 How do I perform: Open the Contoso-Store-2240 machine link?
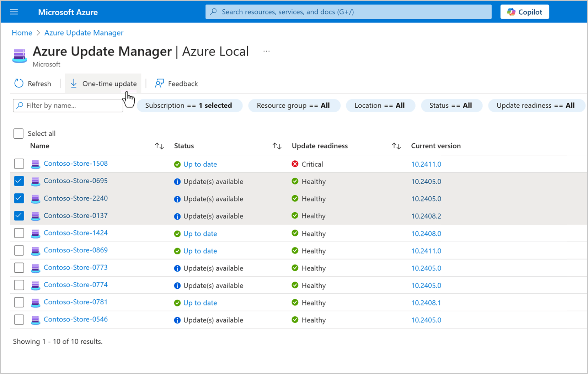click(x=75, y=198)
